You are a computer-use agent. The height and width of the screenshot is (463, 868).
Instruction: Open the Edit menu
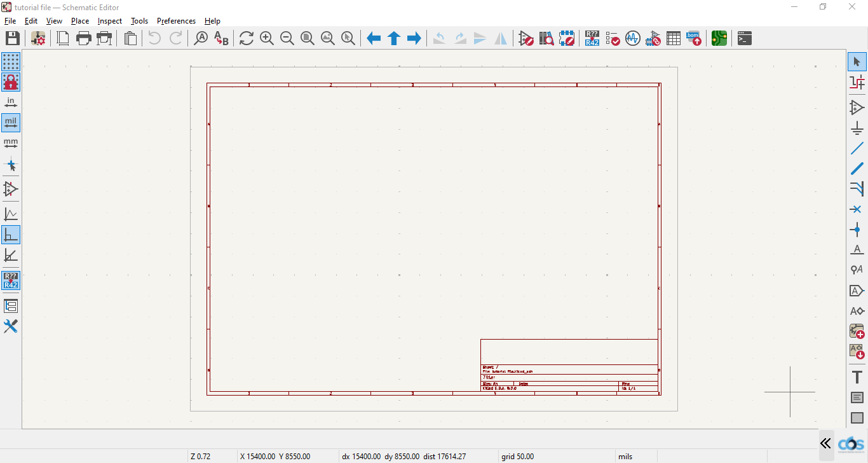click(31, 21)
